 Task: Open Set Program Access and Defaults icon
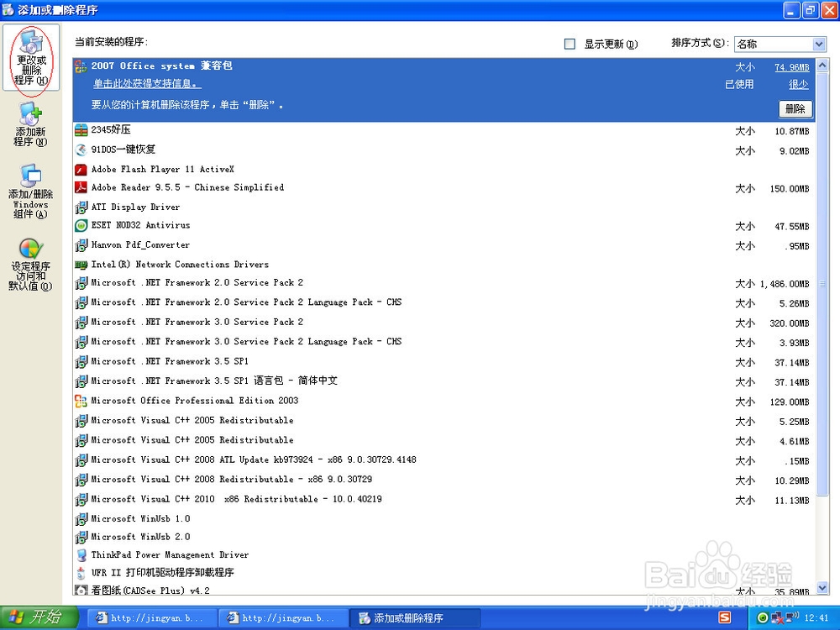[x=30, y=265]
